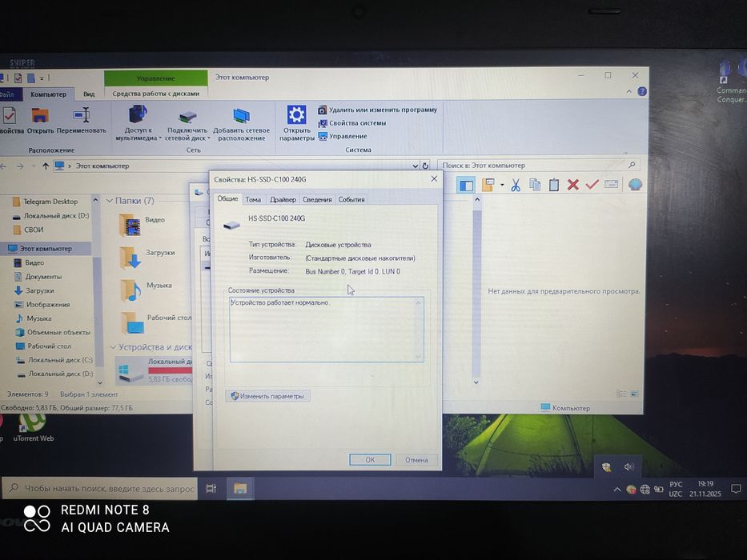Open the notification center icon
Screen dimensions: 747x560
click(x=736, y=489)
